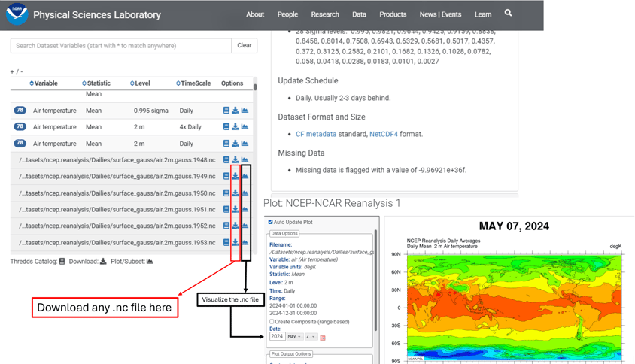635x364 pixels.
Task: Plot the air.2m.gauss.1953.nc file
Action: pyautogui.click(x=245, y=242)
